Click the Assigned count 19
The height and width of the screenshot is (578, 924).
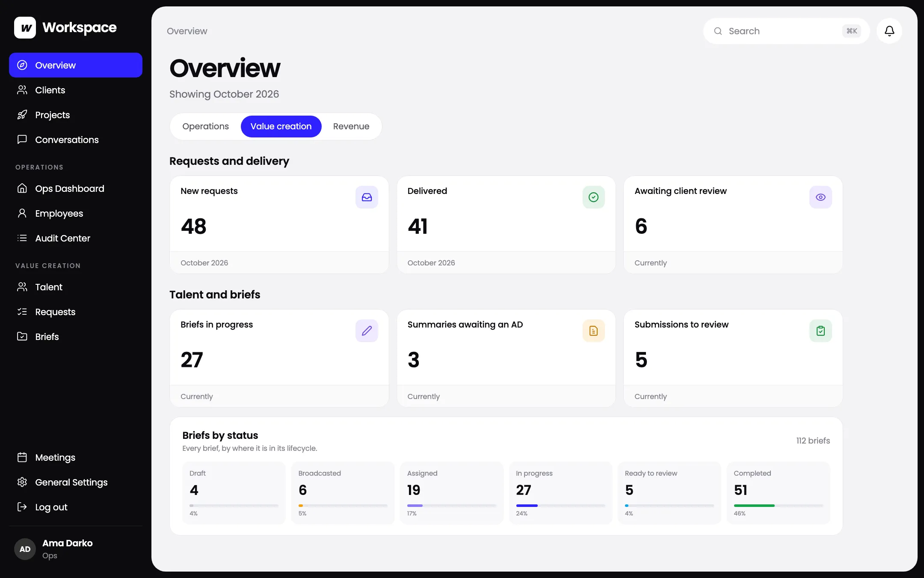(x=414, y=490)
